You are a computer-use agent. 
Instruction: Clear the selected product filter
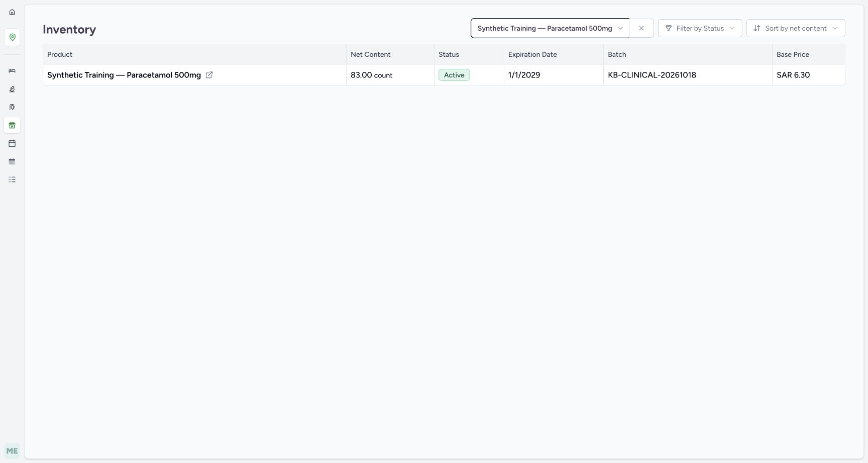tap(641, 28)
